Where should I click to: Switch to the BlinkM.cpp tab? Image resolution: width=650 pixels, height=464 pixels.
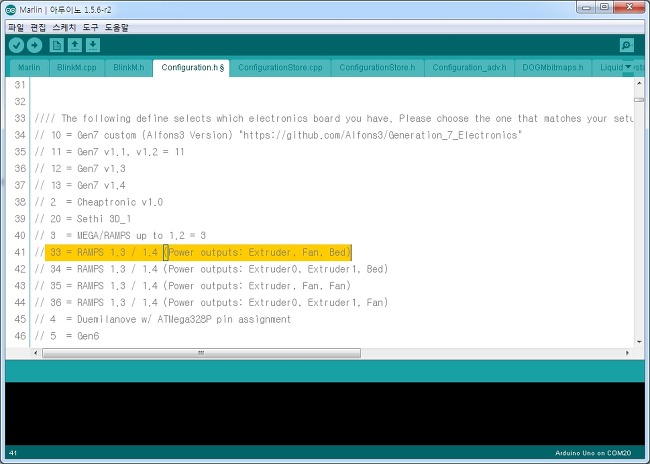click(77, 68)
